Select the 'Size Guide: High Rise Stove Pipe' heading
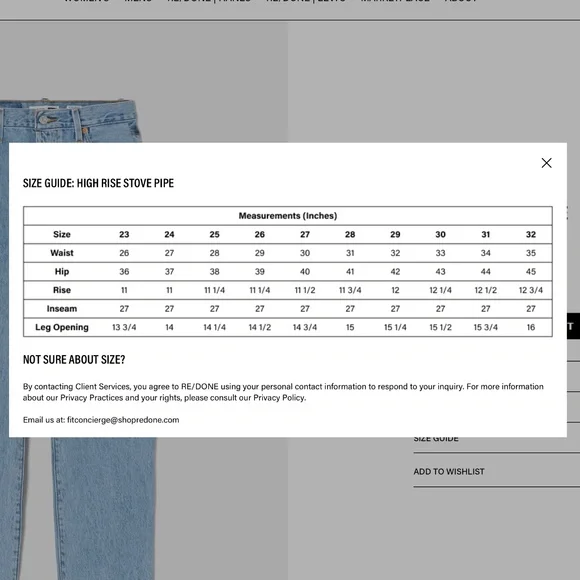The width and height of the screenshot is (580, 580). (98, 183)
